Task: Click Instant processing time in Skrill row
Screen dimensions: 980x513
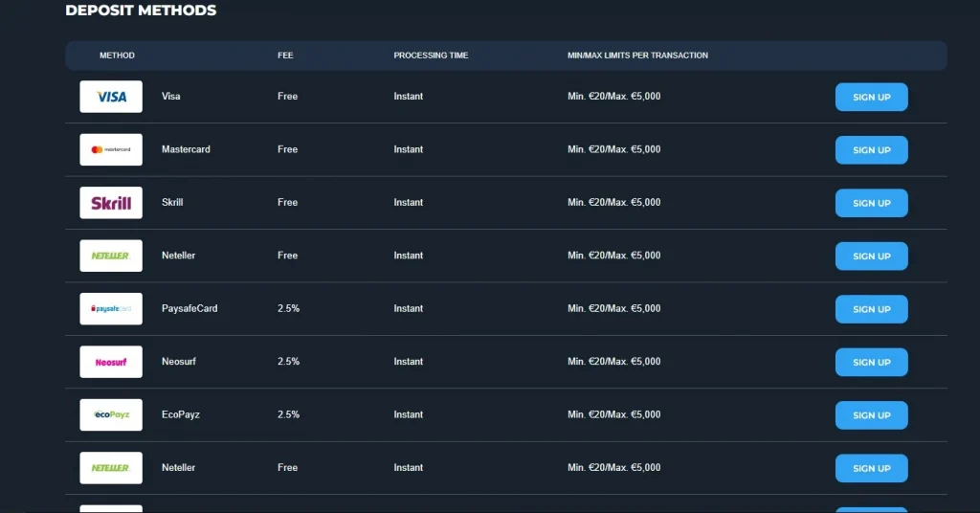Action: pos(408,203)
